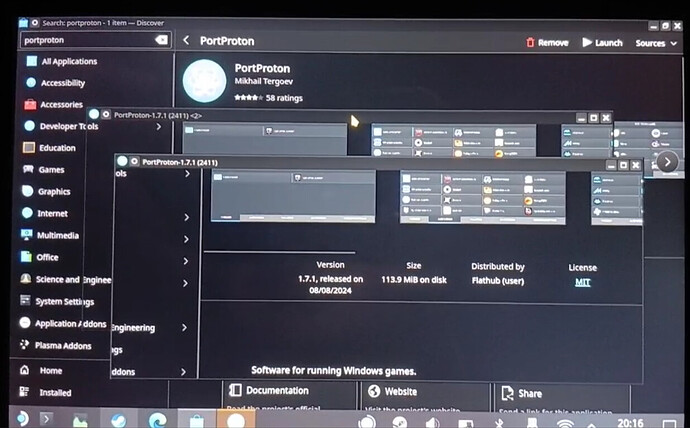Show hidden tray icons with the up arrow
The image size is (690, 428).
point(591,425)
